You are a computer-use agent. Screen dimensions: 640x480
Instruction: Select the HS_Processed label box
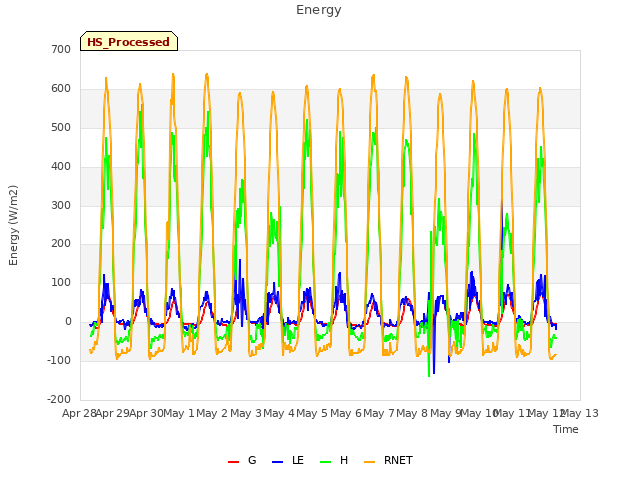(129, 41)
